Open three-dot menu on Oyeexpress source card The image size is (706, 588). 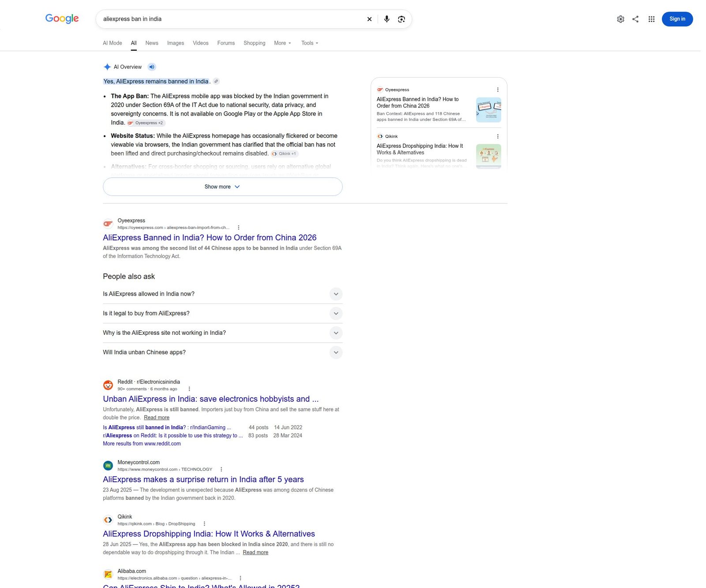[x=498, y=90]
